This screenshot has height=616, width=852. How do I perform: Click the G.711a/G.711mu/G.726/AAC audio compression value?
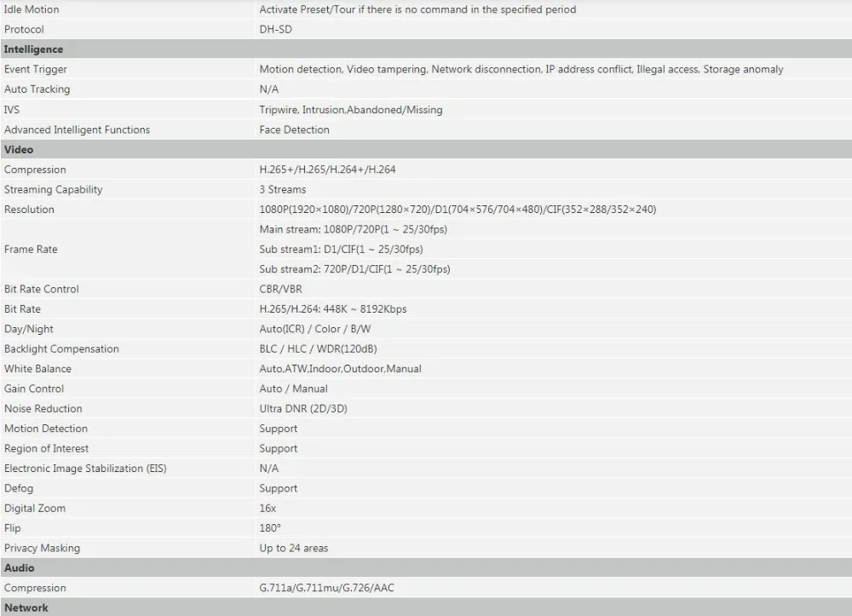pyautogui.click(x=326, y=588)
